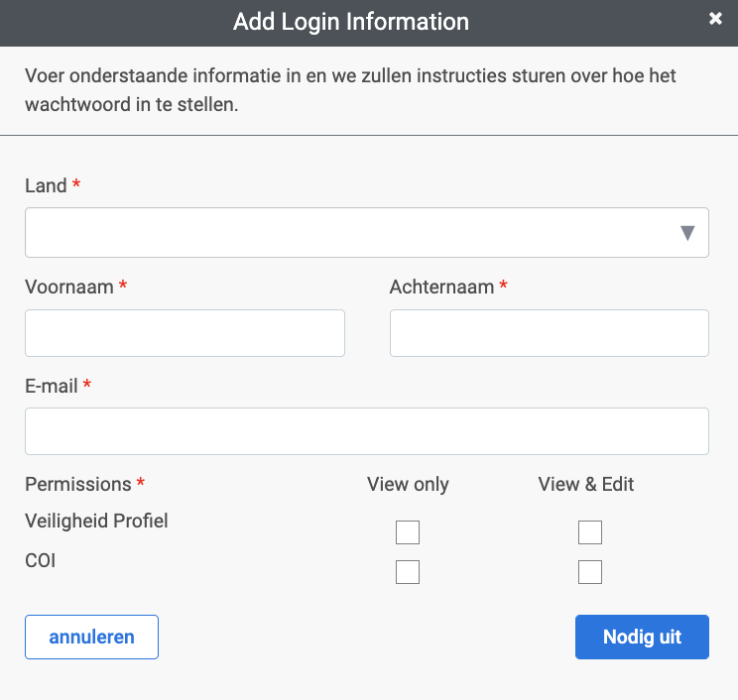Enable View only for COI
The image size is (738, 700).
click(x=408, y=572)
